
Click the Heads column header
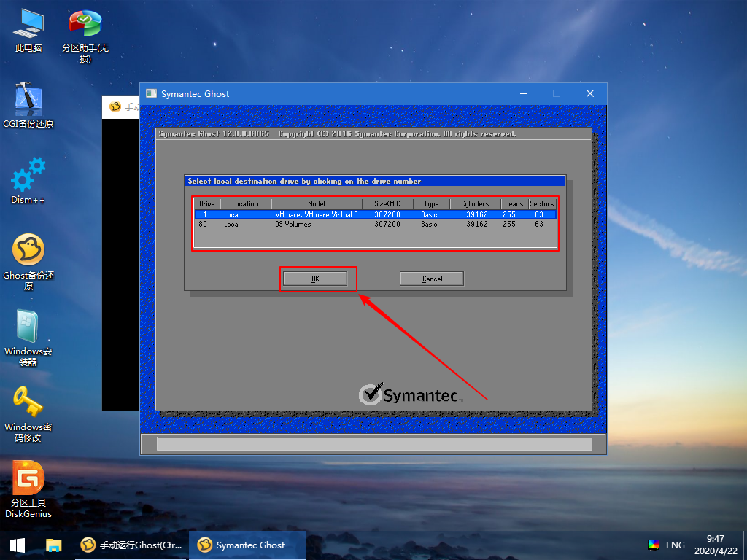coord(514,204)
